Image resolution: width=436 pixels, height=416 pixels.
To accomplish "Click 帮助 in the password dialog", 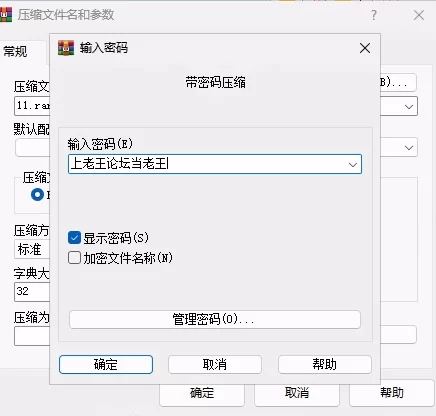I will pyautogui.click(x=325, y=364).
